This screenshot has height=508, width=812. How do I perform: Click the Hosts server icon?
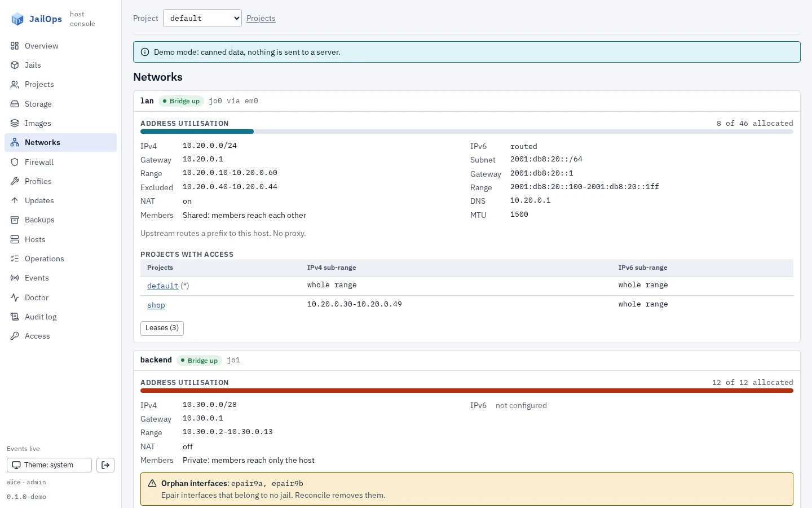15,239
